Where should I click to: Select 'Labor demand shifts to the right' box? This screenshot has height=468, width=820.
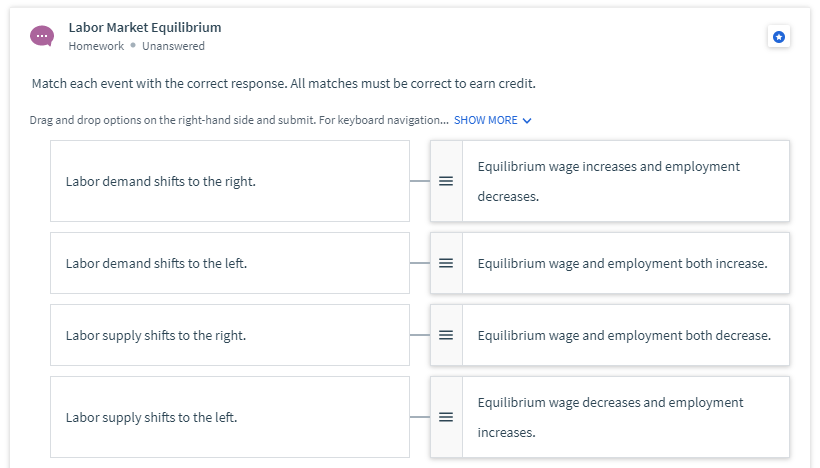click(229, 181)
